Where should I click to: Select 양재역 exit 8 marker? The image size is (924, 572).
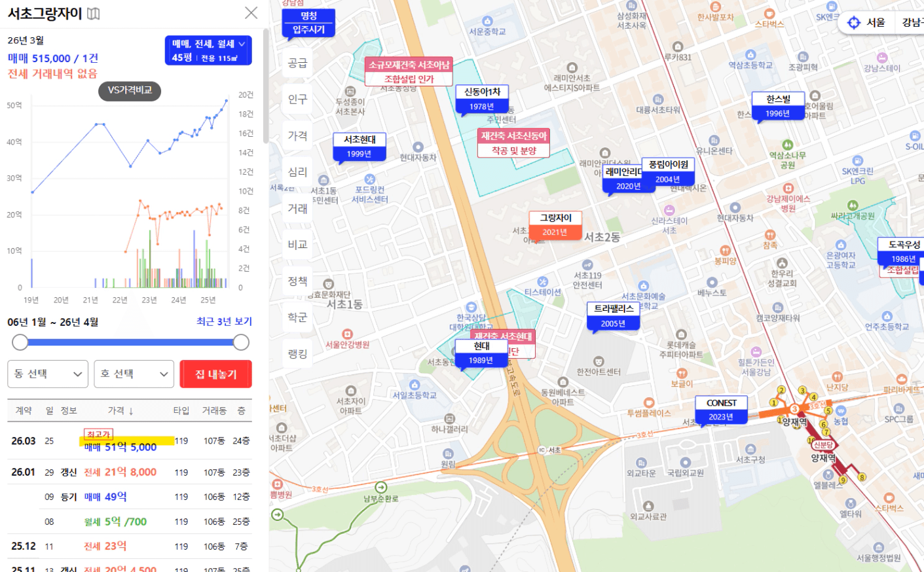click(862, 477)
